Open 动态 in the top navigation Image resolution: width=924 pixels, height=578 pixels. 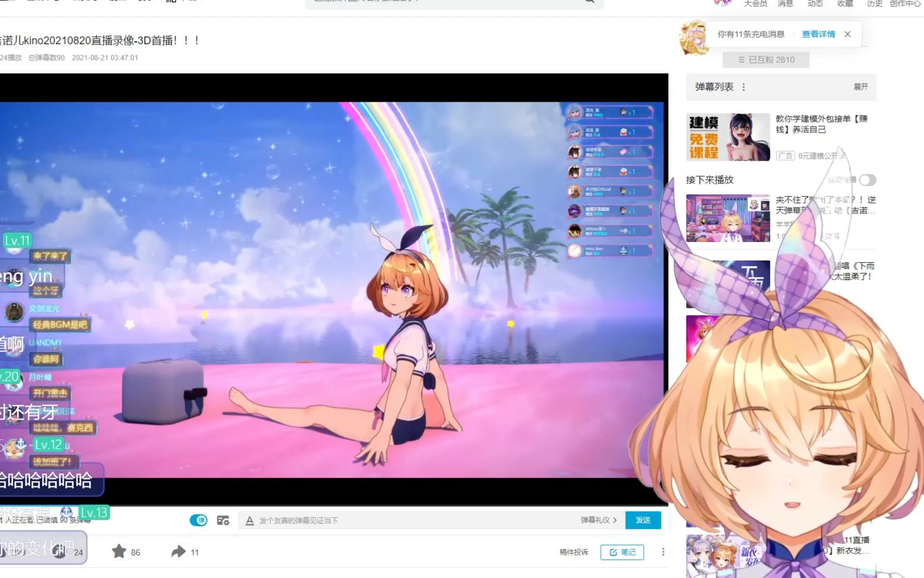pos(815,4)
